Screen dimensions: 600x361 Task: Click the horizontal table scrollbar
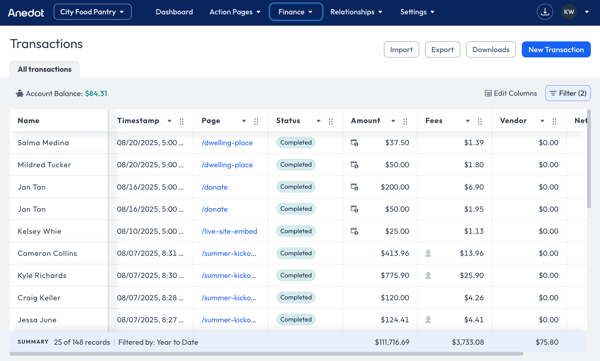[266, 354]
